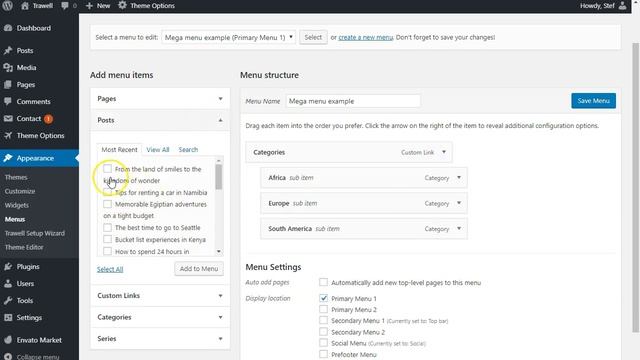
Task: Click the Trawell site home icon
Action: 25,6
